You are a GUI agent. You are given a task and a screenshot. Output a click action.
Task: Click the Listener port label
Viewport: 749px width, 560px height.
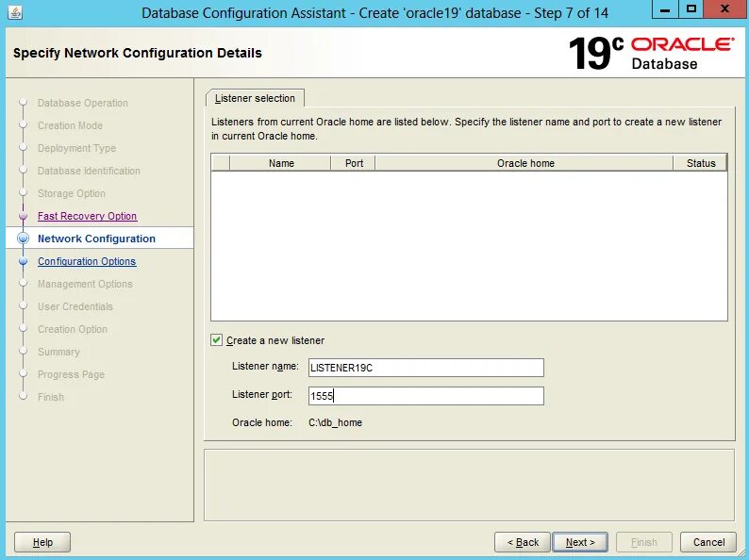coord(261,394)
